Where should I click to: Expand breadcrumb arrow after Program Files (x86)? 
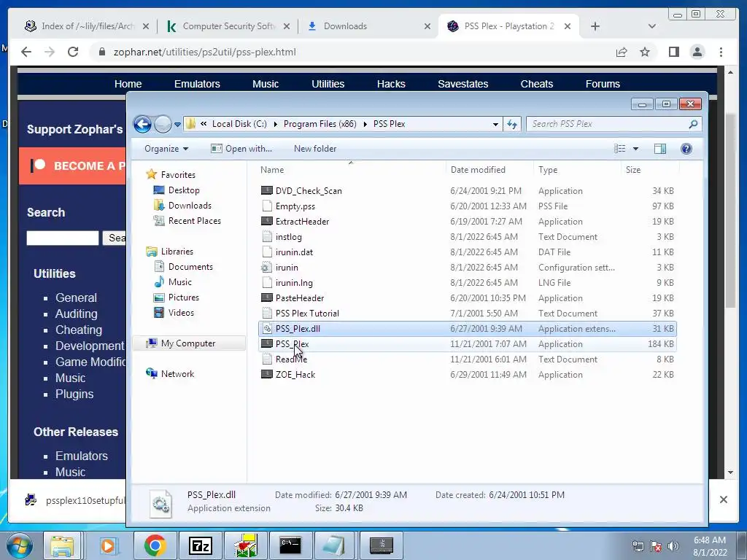365,124
